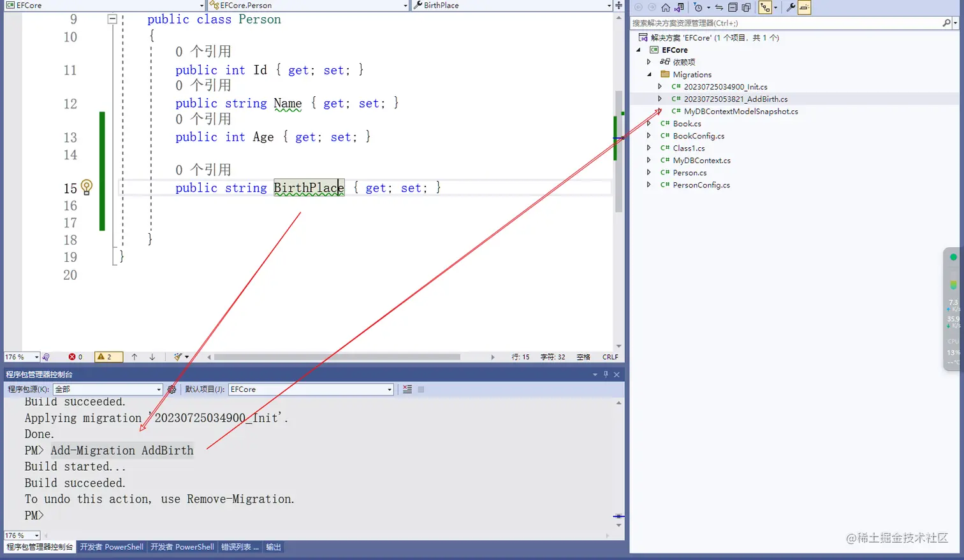Click the show all files icon

point(746,8)
